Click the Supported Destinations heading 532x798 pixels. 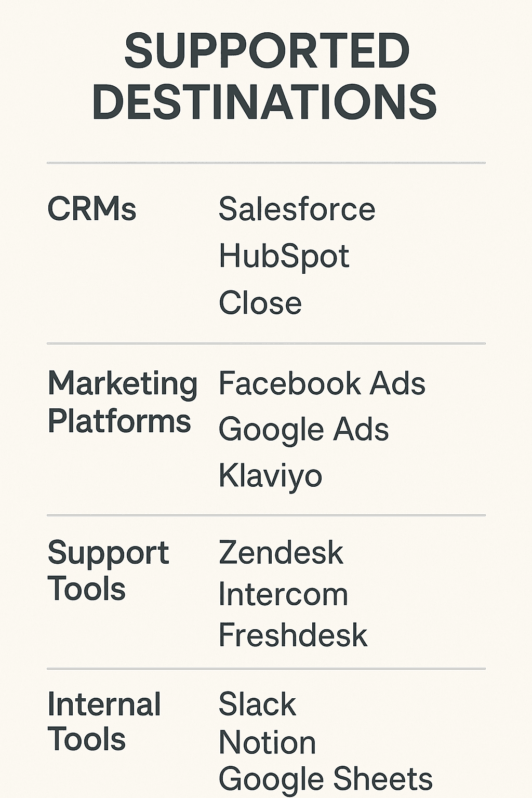(265, 76)
